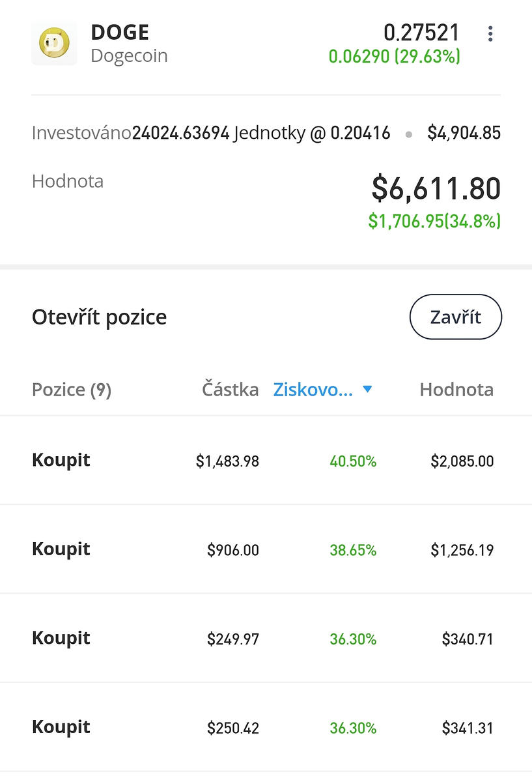The image size is (532, 782).
Task: Sort positions by Ziskovo column header
Action: pyautogui.click(x=313, y=390)
